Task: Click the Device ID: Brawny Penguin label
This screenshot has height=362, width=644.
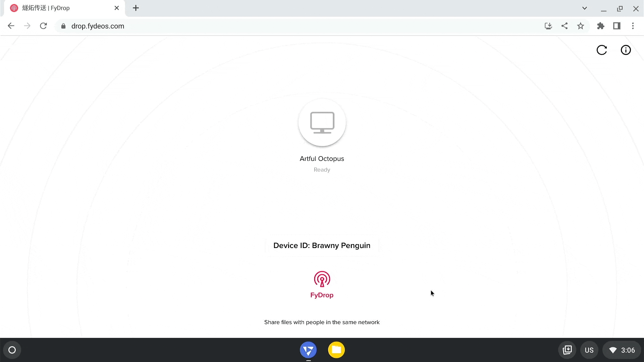Action: (x=322, y=245)
